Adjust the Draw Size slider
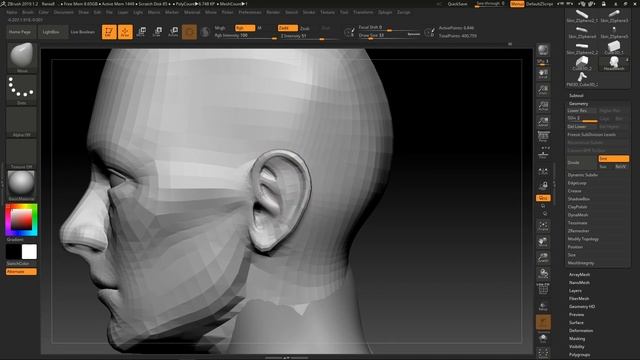This screenshot has height=360, width=640. (x=389, y=36)
